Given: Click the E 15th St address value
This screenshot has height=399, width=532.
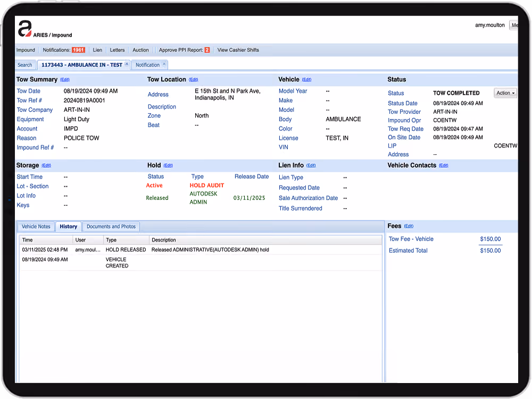Looking at the screenshot, I should [228, 94].
